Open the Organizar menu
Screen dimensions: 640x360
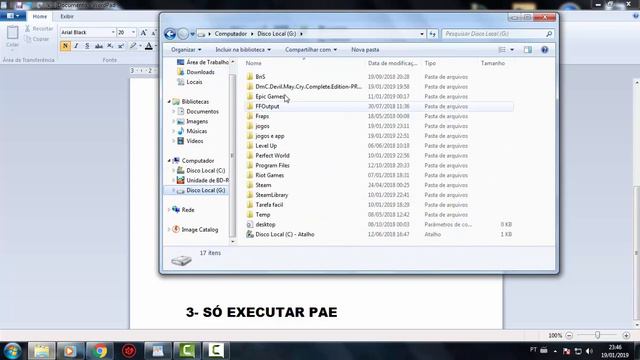pyautogui.click(x=186, y=50)
